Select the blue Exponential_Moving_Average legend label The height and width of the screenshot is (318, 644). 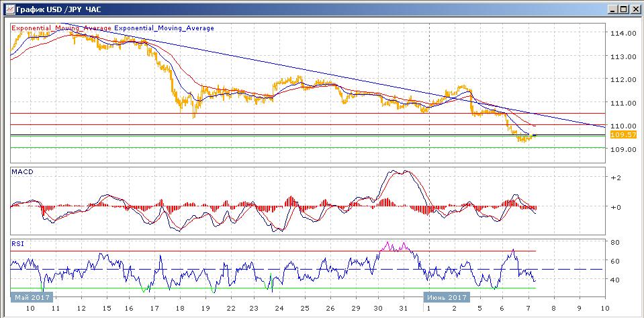[165, 28]
